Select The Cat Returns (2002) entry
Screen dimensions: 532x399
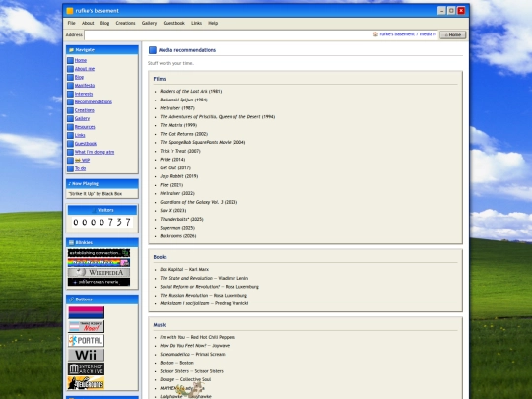pos(183,134)
